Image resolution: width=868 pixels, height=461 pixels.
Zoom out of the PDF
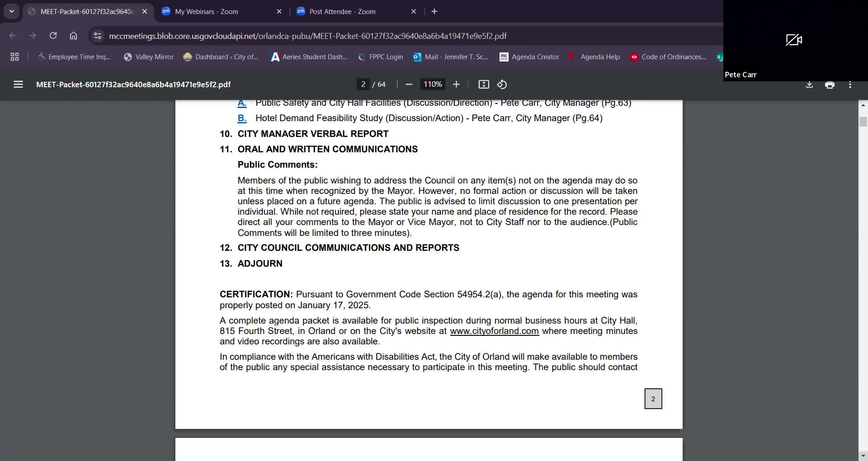click(x=409, y=85)
